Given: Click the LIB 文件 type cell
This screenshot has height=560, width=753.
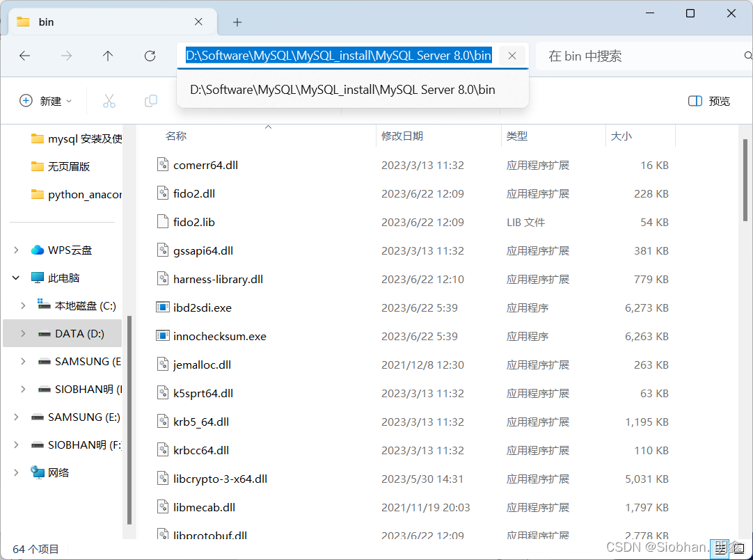Looking at the screenshot, I should click(x=525, y=222).
